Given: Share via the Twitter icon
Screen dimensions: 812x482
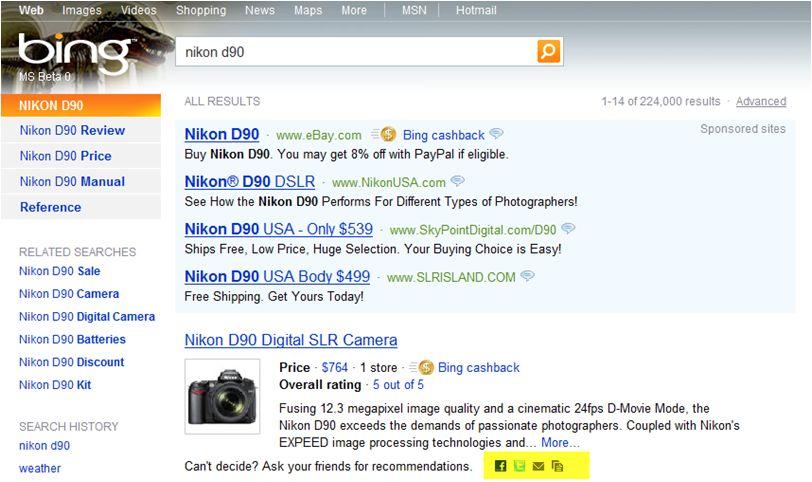Looking at the screenshot, I should tap(520, 466).
